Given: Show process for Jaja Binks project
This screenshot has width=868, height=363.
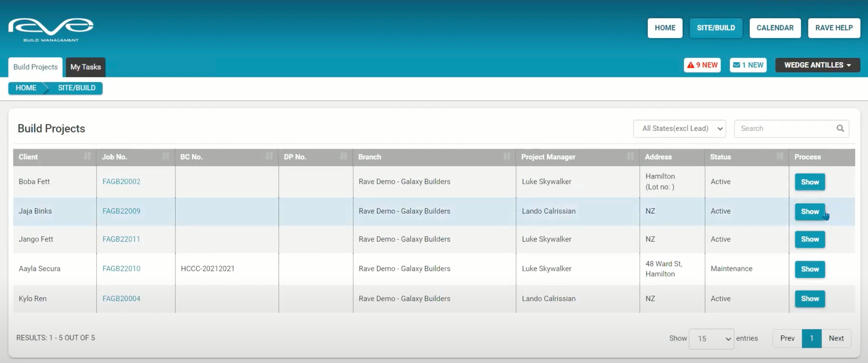Looking at the screenshot, I should tap(810, 212).
